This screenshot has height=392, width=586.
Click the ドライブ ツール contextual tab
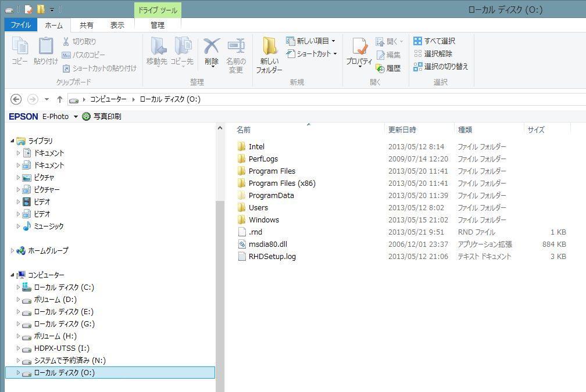(158, 10)
